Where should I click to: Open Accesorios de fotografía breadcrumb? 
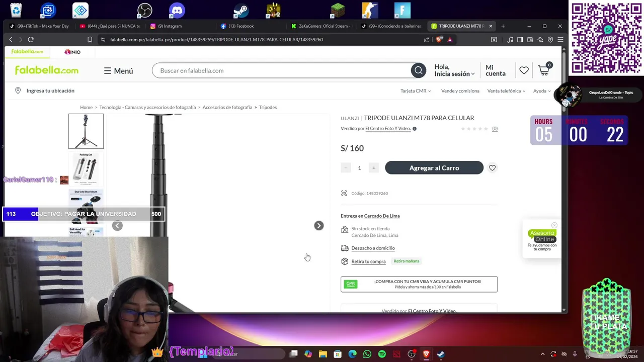pos(227,107)
